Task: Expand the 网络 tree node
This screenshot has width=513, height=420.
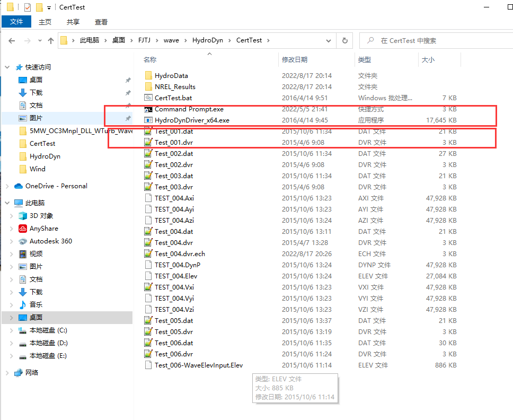Action: (x=7, y=372)
